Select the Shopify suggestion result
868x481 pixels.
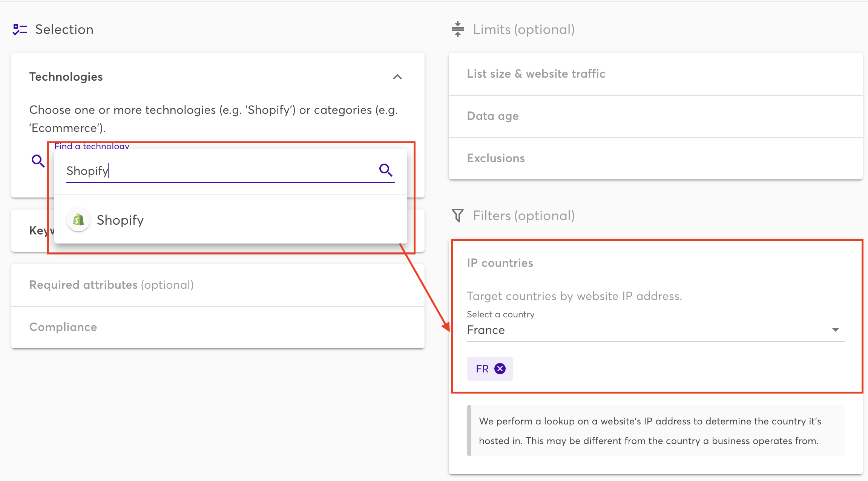click(231, 220)
